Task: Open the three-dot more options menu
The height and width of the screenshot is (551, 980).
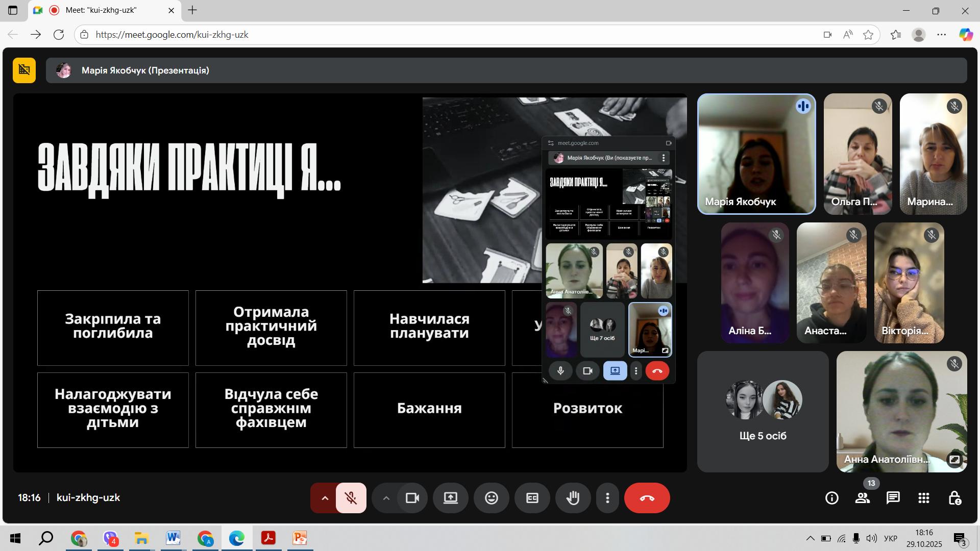Action: (607, 498)
